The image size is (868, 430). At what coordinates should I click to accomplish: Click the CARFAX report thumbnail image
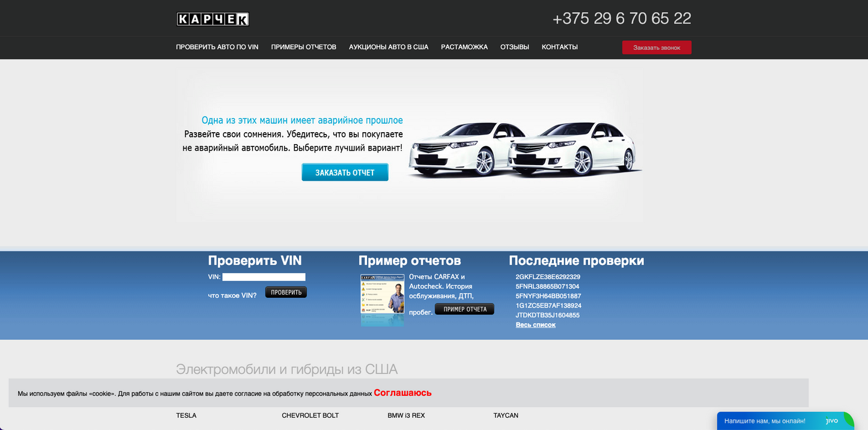(382, 300)
